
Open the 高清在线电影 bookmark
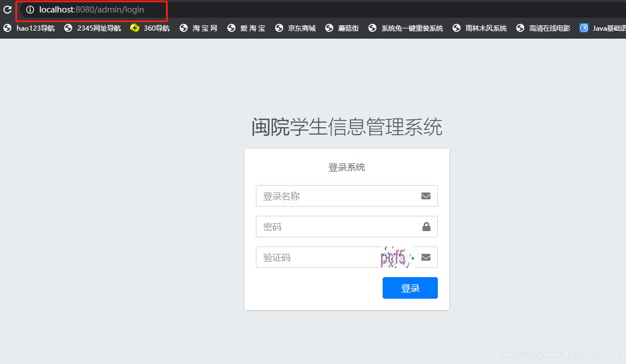pos(519,28)
